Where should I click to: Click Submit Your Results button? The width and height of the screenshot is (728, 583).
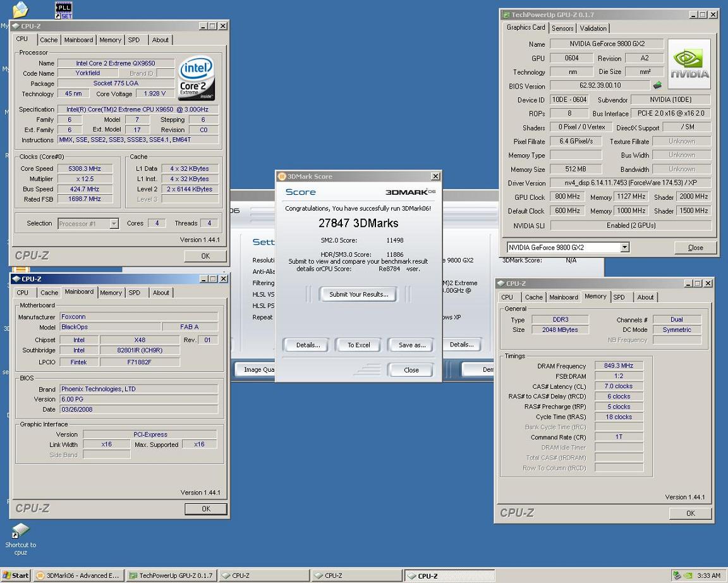pyautogui.click(x=358, y=295)
